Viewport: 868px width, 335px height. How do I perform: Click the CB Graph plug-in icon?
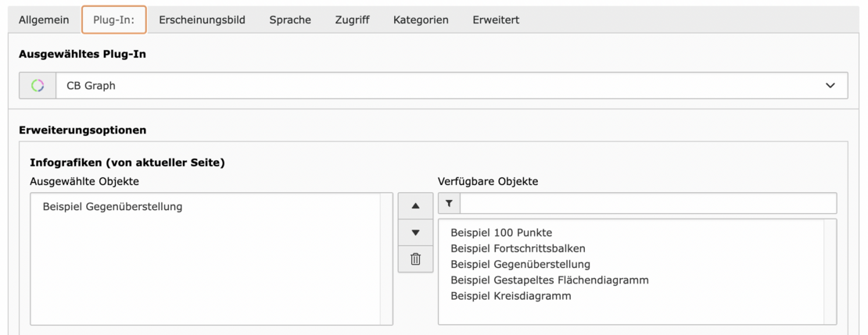37,86
